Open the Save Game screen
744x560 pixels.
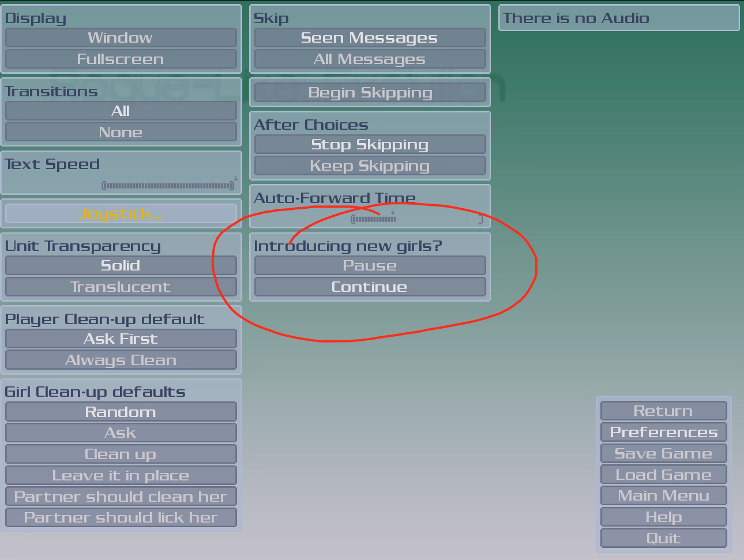(x=663, y=453)
